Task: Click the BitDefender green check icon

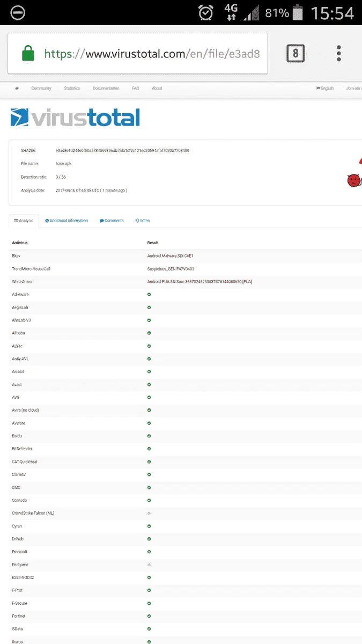Action: [x=149, y=449]
